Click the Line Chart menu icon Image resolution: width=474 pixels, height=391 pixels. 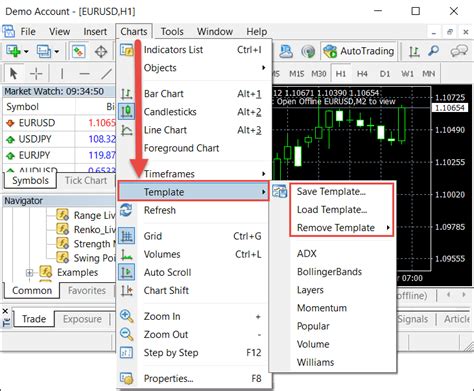[x=126, y=130]
